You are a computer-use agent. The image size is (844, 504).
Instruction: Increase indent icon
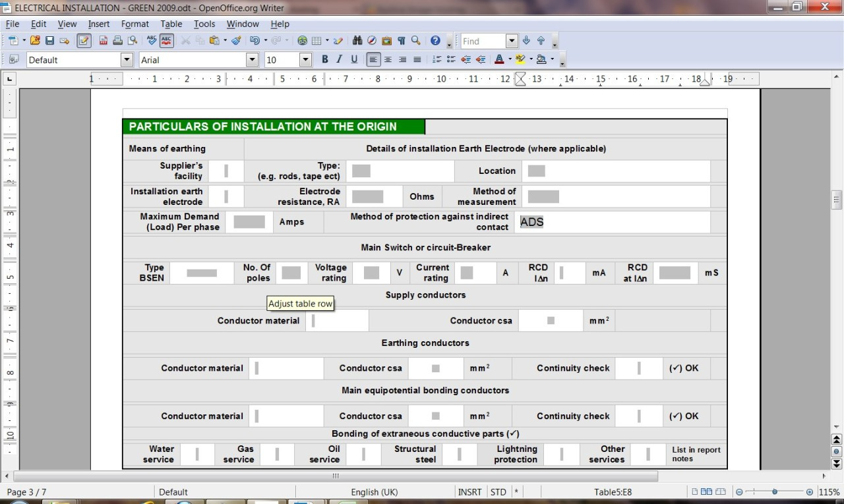click(481, 59)
